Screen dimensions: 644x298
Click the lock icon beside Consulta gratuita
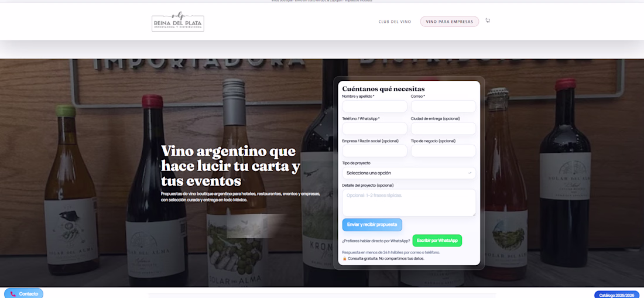pyautogui.click(x=344, y=259)
